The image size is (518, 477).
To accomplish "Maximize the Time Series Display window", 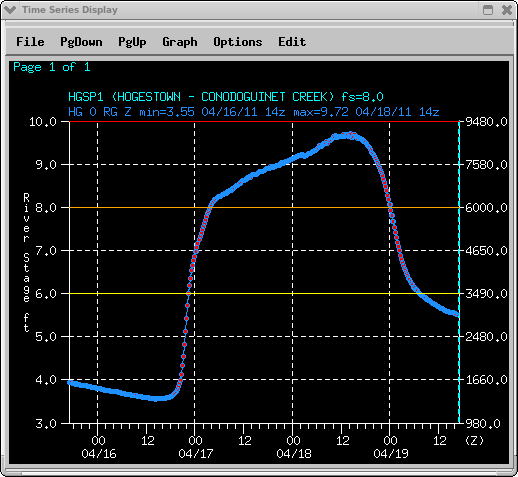I will click(x=488, y=10).
